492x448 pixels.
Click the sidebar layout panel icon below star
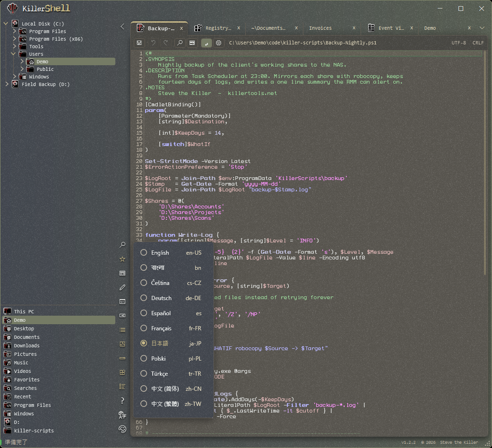point(122,273)
